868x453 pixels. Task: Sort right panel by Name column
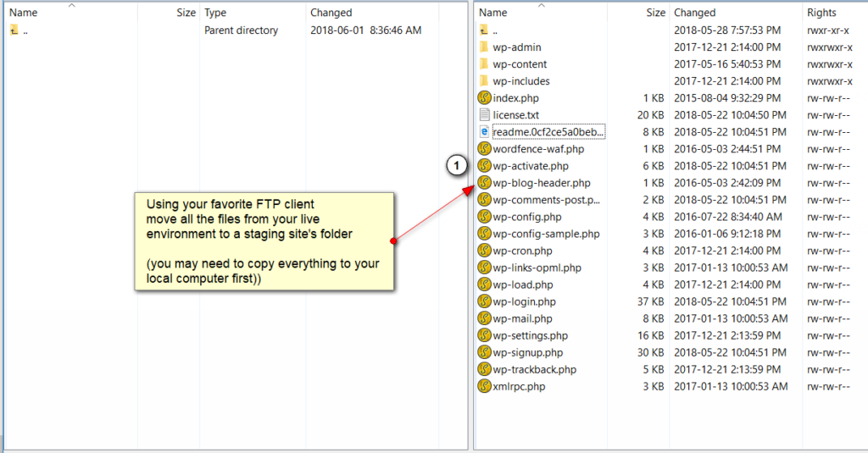pos(493,13)
